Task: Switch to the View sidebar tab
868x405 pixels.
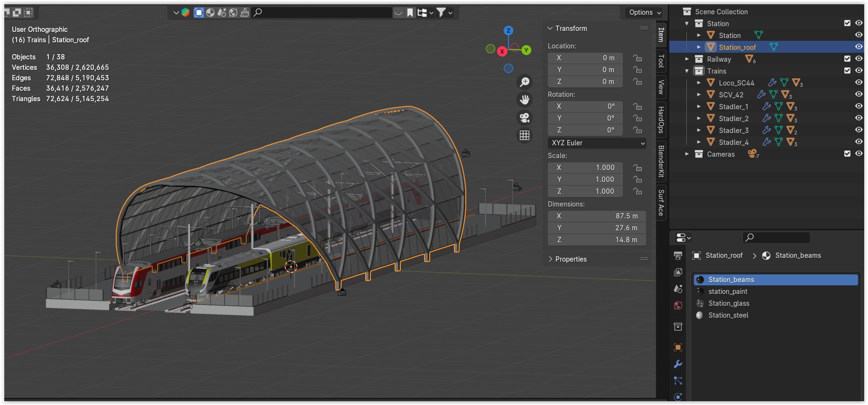Action: [x=661, y=87]
